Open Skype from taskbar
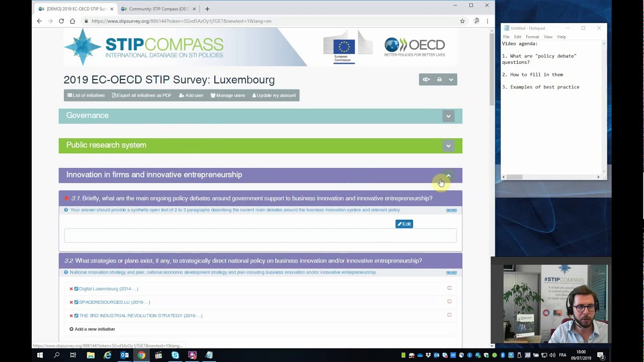The height and width of the screenshot is (362, 644). (x=175, y=355)
